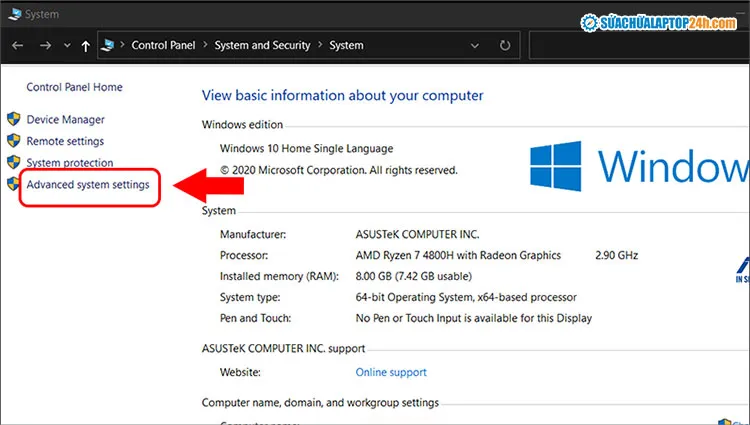Click the System breadcrumb segment
750x425 pixels.
[x=346, y=45]
